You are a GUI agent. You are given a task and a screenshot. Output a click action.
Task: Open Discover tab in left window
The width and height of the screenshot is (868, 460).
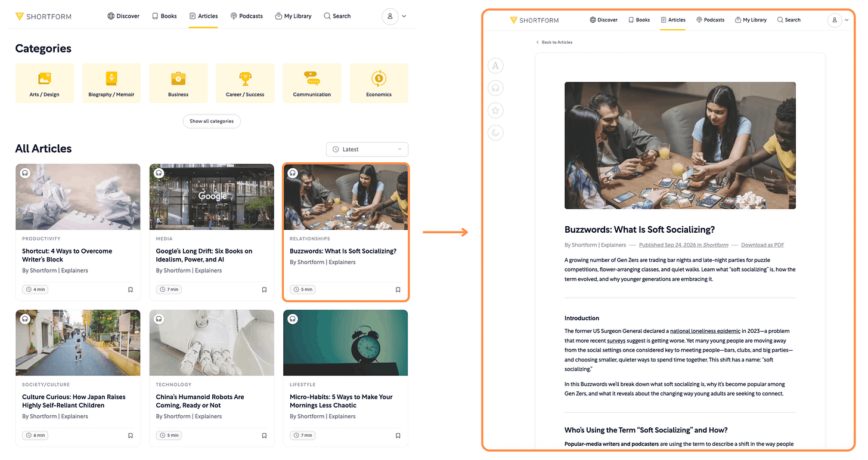point(123,16)
